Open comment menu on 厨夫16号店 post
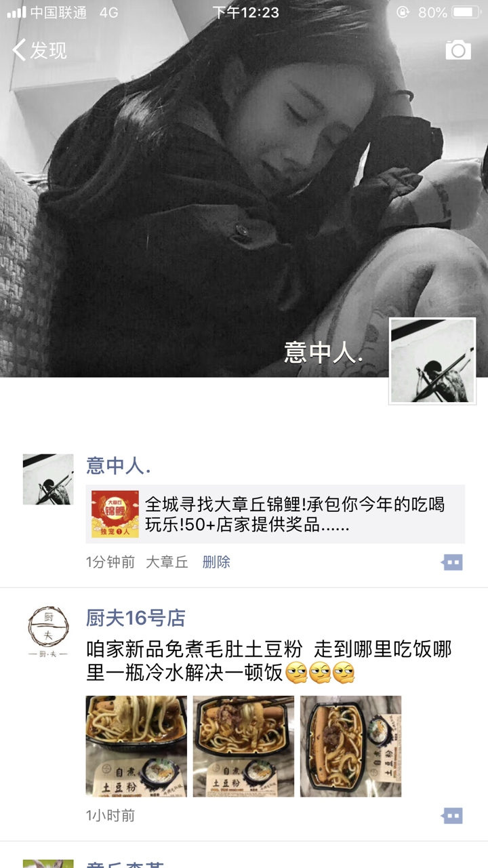 click(452, 816)
